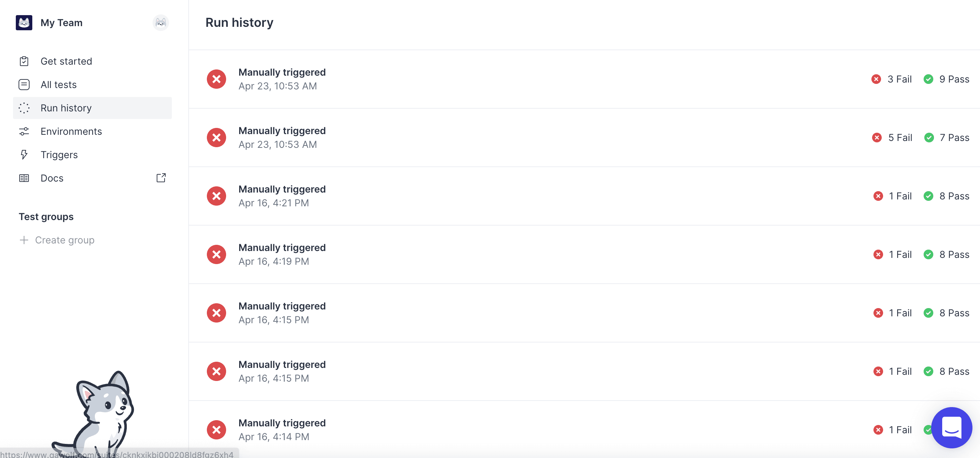
Task: Select Environments in the sidebar
Action: click(71, 131)
